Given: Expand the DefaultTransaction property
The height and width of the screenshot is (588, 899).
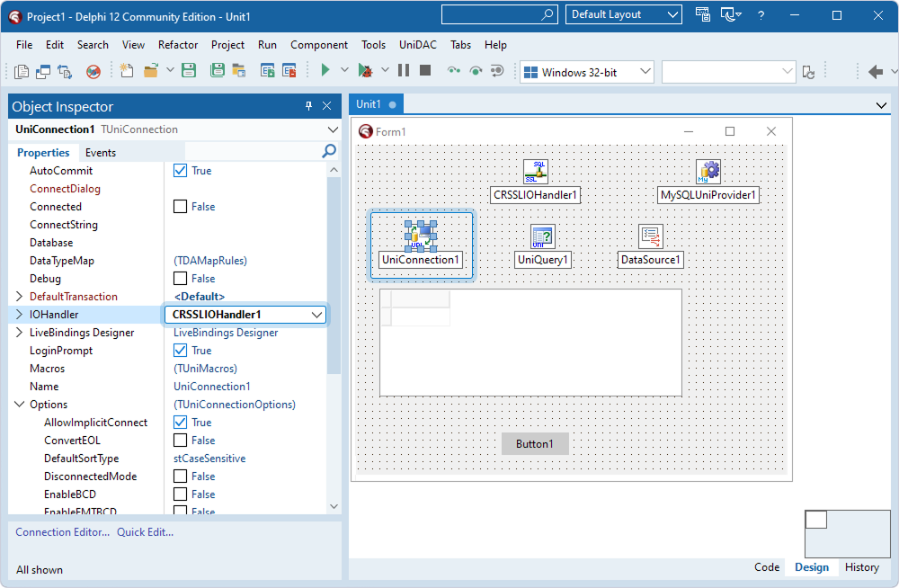Looking at the screenshot, I should (x=19, y=296).
